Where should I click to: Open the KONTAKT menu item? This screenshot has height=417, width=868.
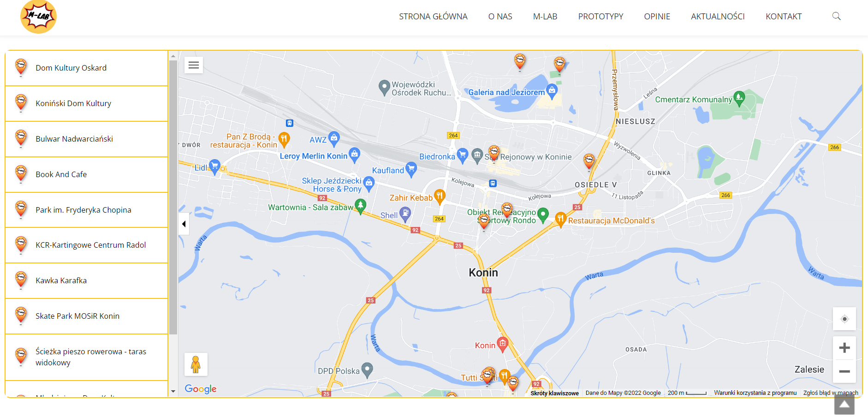784,17
